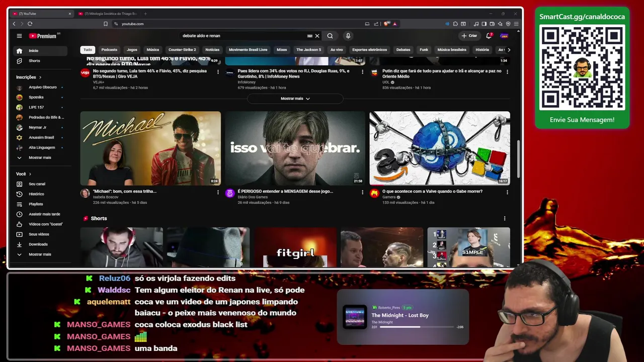Viewport: 644px width, 362px height.
Task: Open the 'isso vai te quebrar' thumbnail
Action: pyautogui.click(x=295, y=148)
